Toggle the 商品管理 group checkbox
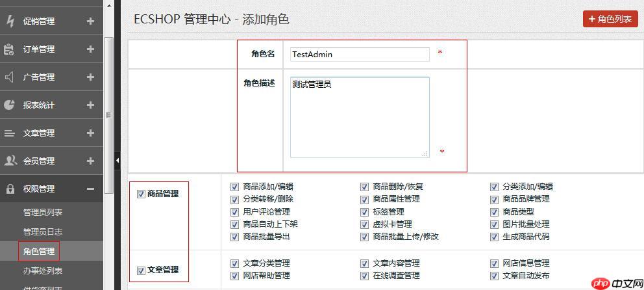This screenshot has width=644, height=290. [141, 194]
